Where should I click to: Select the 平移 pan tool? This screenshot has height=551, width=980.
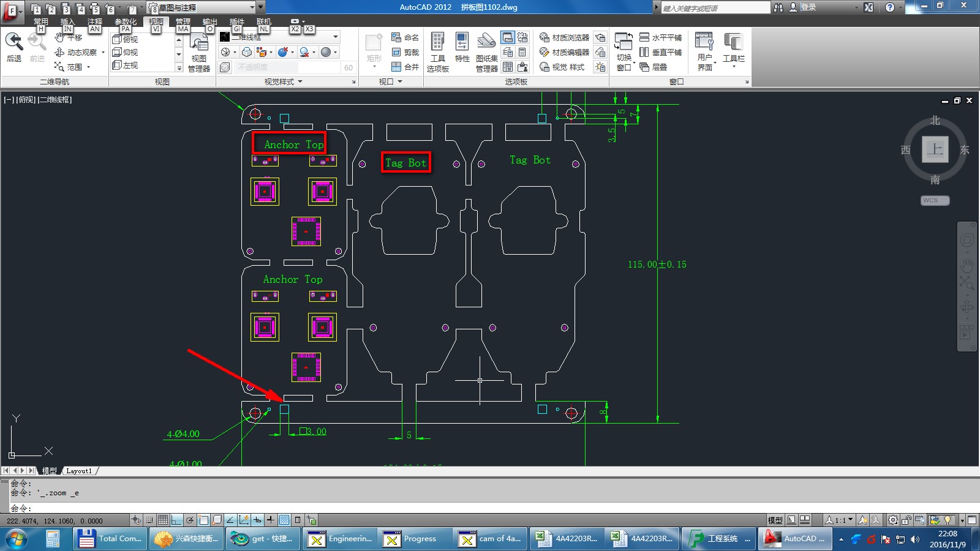tap(69, 37)
